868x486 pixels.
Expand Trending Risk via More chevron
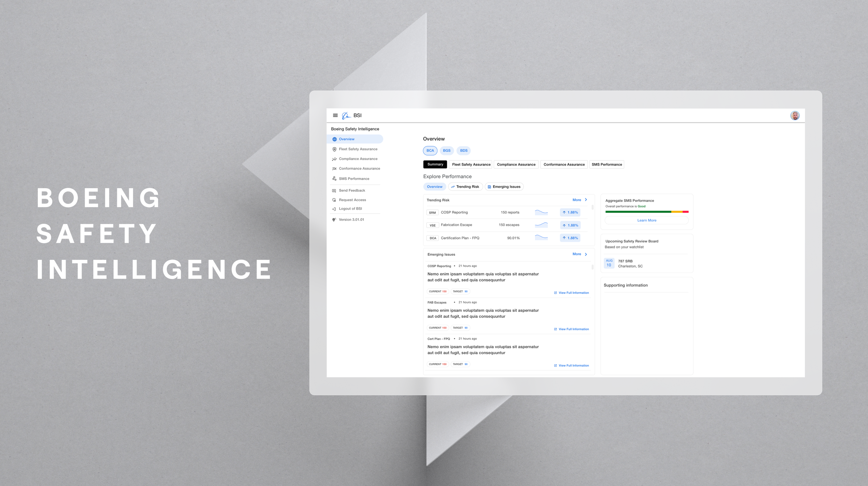586,200
